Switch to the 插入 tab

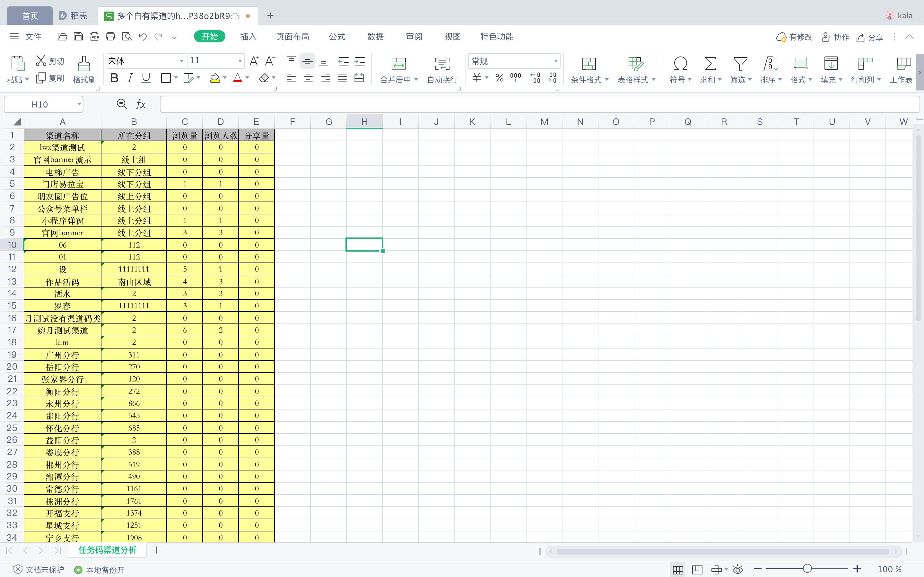point(248,37)
